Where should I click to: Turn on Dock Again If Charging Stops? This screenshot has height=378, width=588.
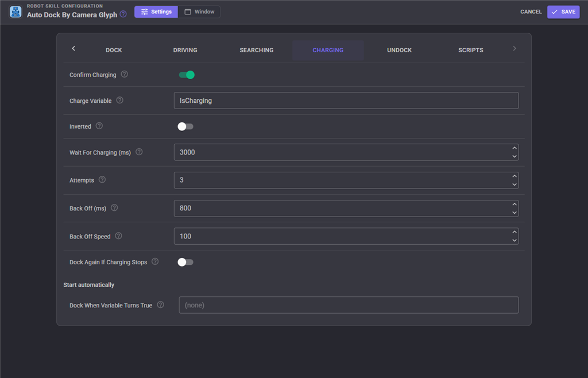click(x=185, y=262)
